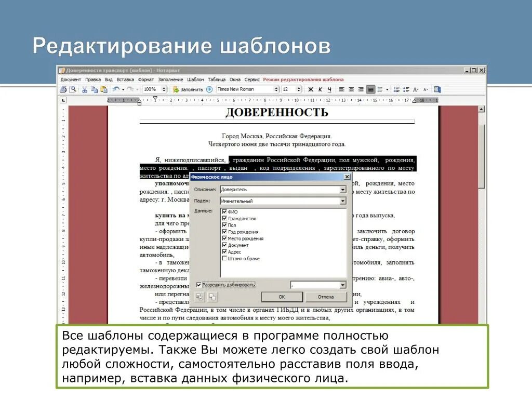Uncheck the ФИО checkbox
The height and width of the screenshot is (399, 532).
pyautogui.click(x=224, y=211)
